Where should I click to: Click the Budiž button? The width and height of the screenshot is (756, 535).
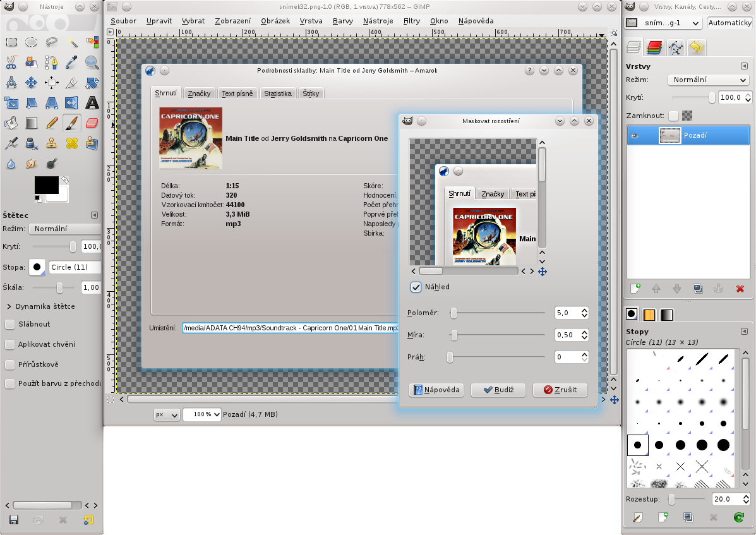click(x=498, y=390)
